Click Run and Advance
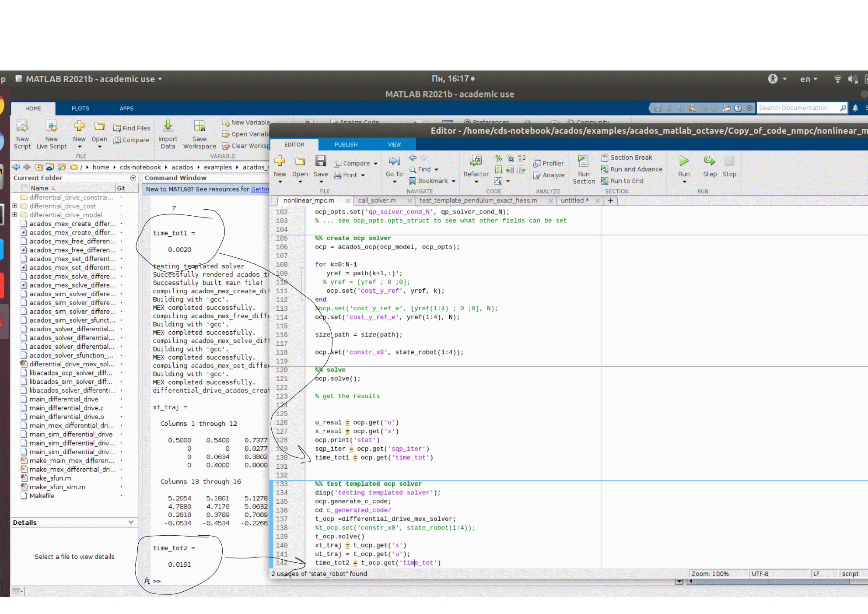This screenshot has width=868, height=614. [632, 169]
